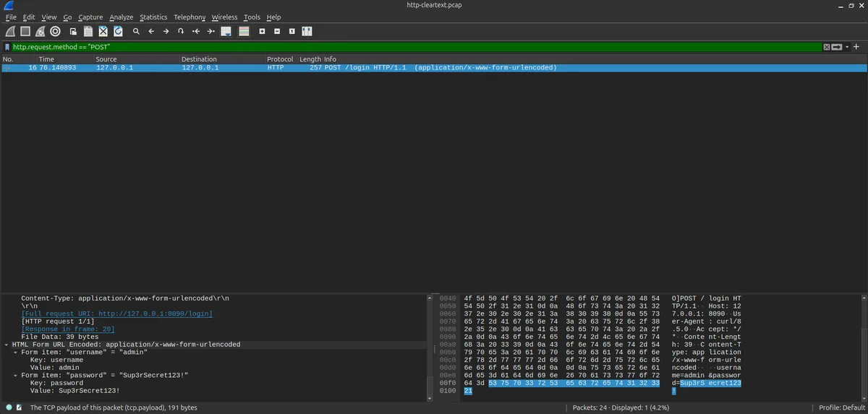Image resolution: width=868 pixels, height=414 pixels.
Task: Open a capture file from toolbar
Action: [73, 31]
